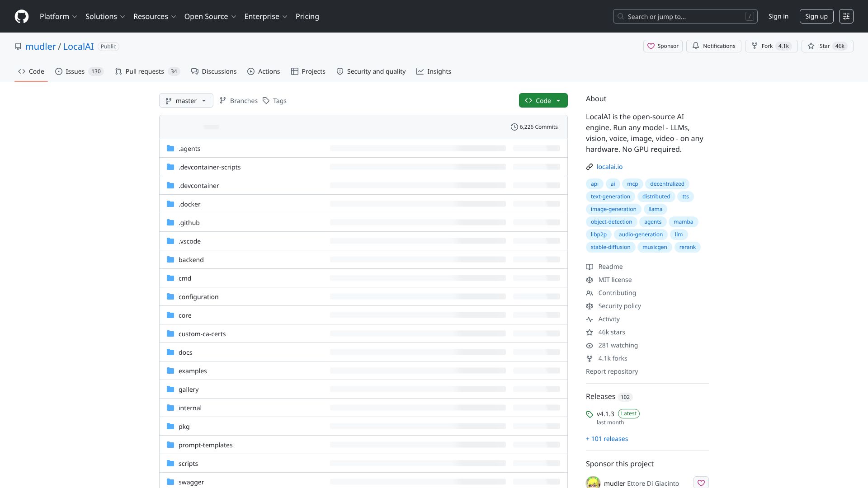
Task: Click the text-generation topic tag
Action: click(x=610, y=197)
